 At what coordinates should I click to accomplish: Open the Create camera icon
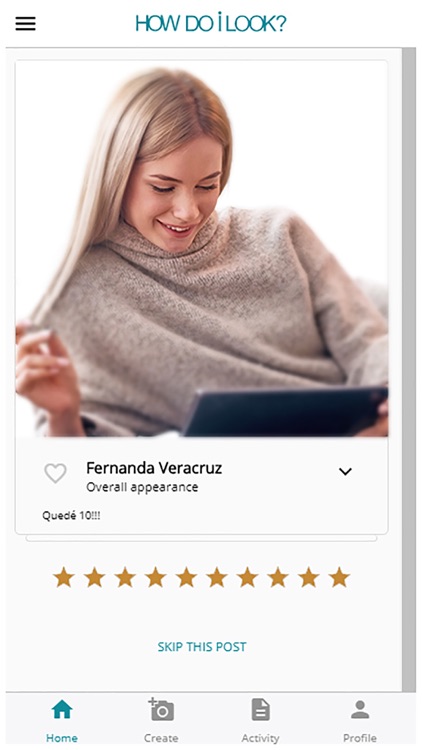coord(161,709)
